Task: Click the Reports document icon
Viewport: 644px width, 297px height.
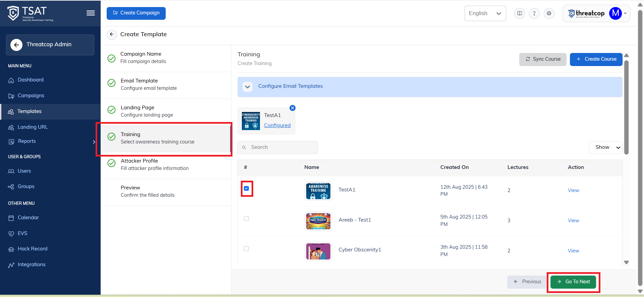Action: 11,142
